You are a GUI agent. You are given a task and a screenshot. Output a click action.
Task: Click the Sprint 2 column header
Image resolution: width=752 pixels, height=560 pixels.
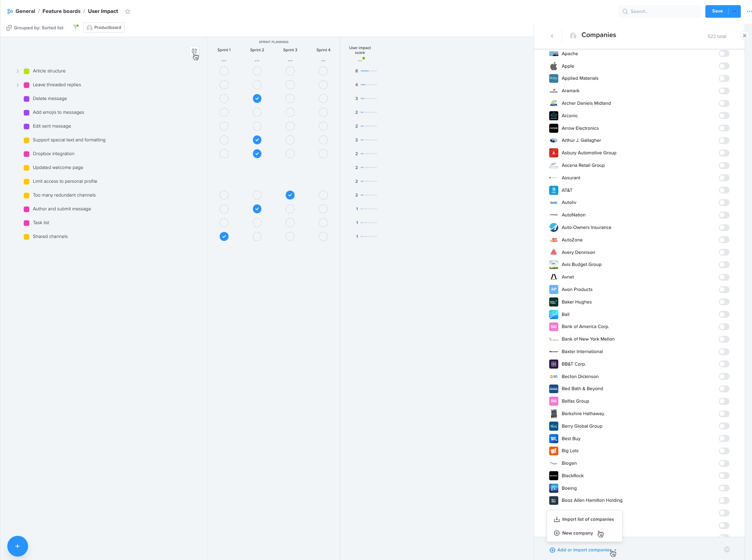(x=257, y=50)
